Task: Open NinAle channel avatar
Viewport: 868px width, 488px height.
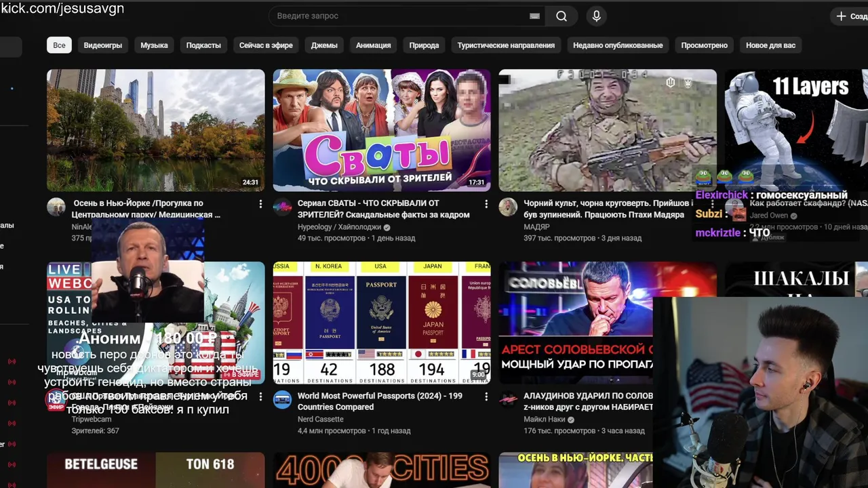Action: (x=56, y=207)
